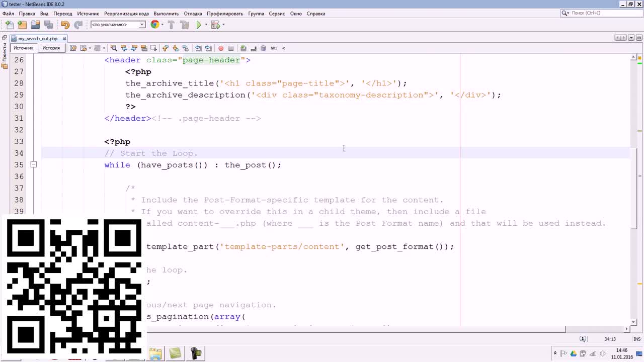Screen dimensions: 644x362
Task: Open Реорганизация кода menu
Action: click(x=126, y=14)
